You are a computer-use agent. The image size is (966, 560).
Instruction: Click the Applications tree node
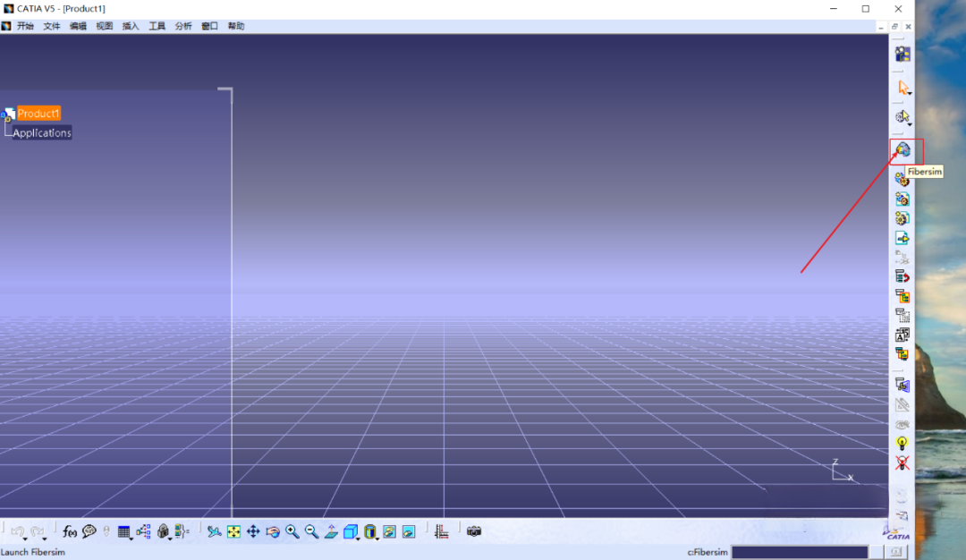coord(42,132)
